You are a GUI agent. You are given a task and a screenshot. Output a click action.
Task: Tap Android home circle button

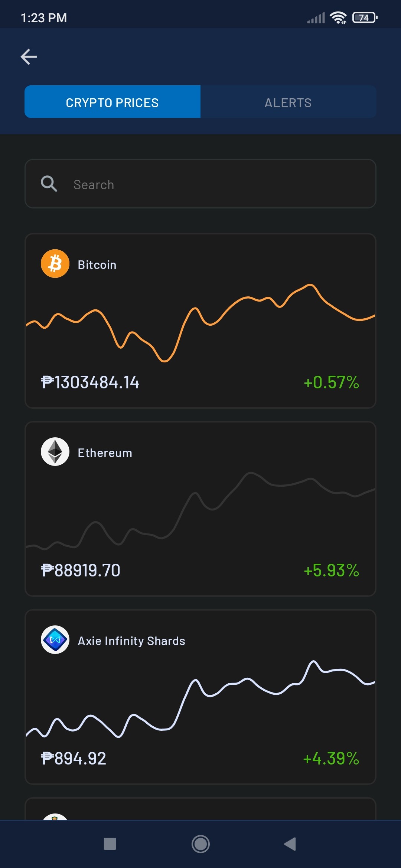(200, 844)
